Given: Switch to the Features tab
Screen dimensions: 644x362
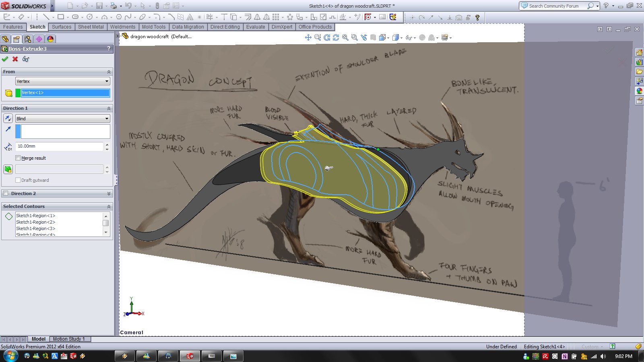Looking at the screenshot, I should (x=13, y=27).
